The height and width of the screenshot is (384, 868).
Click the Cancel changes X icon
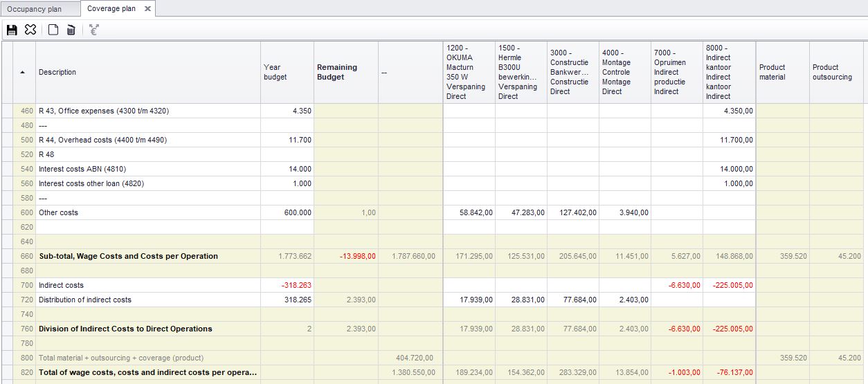coord(30,30)
